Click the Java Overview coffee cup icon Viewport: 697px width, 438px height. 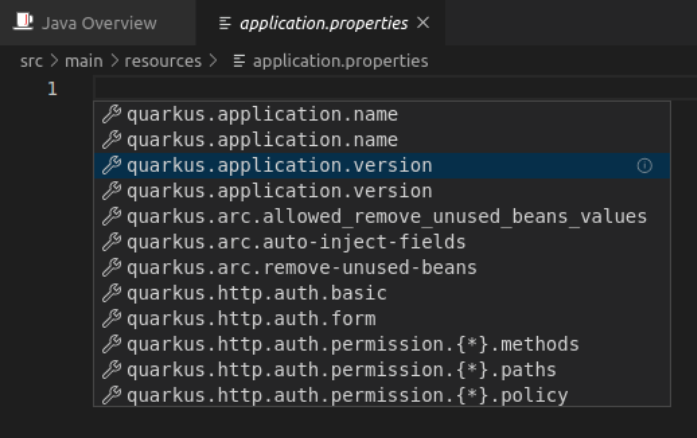[x=23, y=22]
